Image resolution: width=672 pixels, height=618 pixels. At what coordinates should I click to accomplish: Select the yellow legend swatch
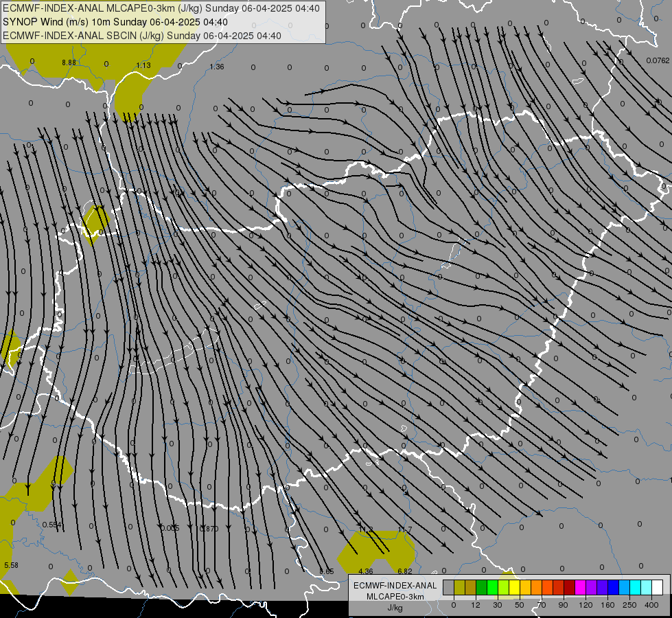point(515,587)
